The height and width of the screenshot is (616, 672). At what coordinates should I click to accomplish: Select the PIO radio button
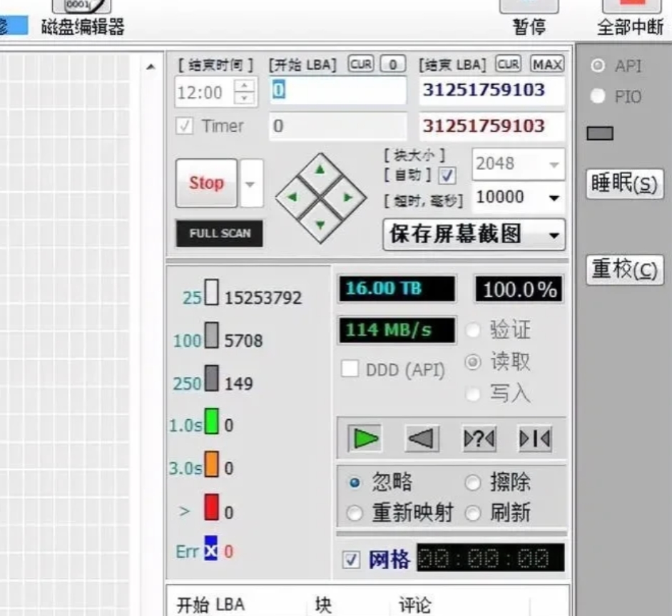[x=597, y=96]
